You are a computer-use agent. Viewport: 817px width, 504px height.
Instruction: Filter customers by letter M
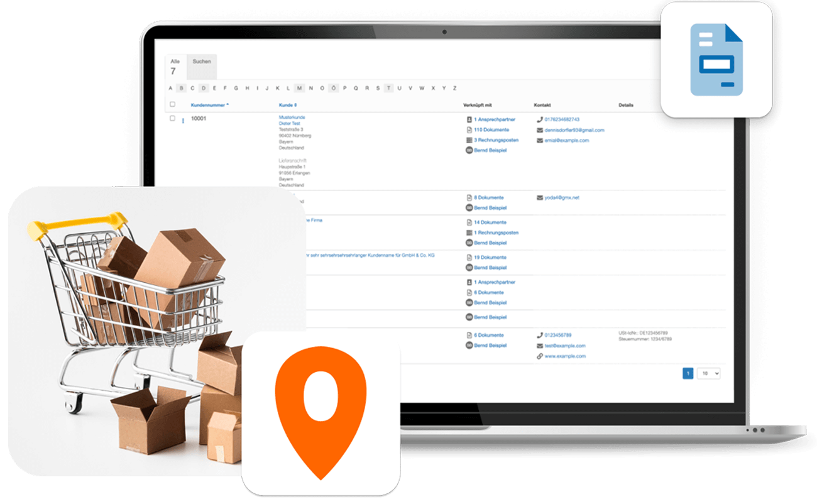299,88
